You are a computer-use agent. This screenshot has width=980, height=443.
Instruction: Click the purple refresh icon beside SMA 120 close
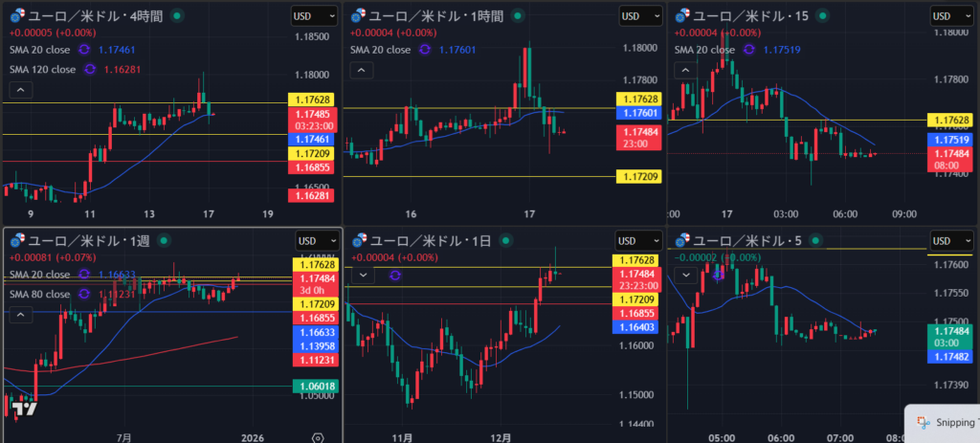coord(90,69)
